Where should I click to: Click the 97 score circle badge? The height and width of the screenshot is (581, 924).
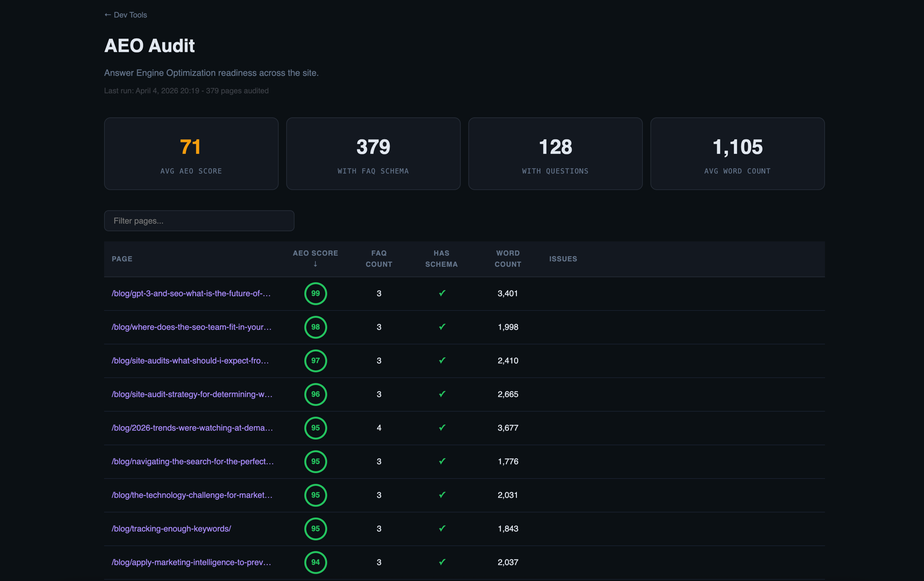click(316, 361)
